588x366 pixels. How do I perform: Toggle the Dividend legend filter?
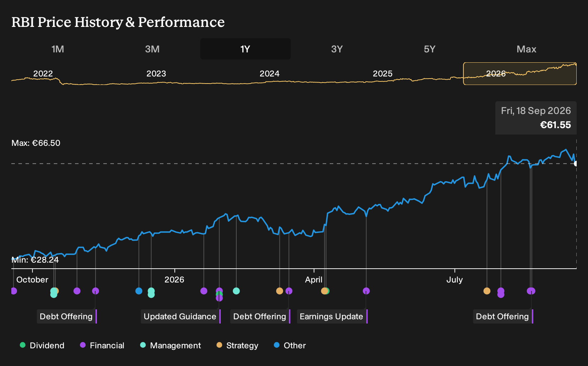(42, 345)
